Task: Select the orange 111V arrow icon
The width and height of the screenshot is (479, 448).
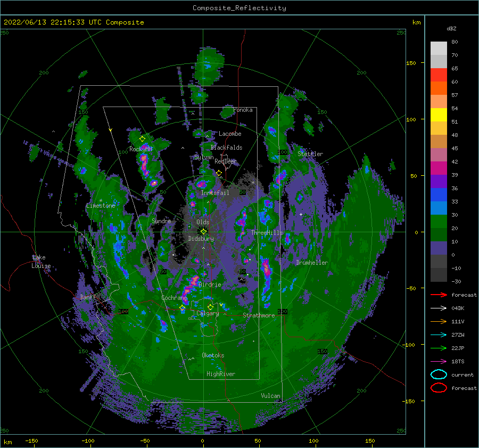Action: coord(439,321)
